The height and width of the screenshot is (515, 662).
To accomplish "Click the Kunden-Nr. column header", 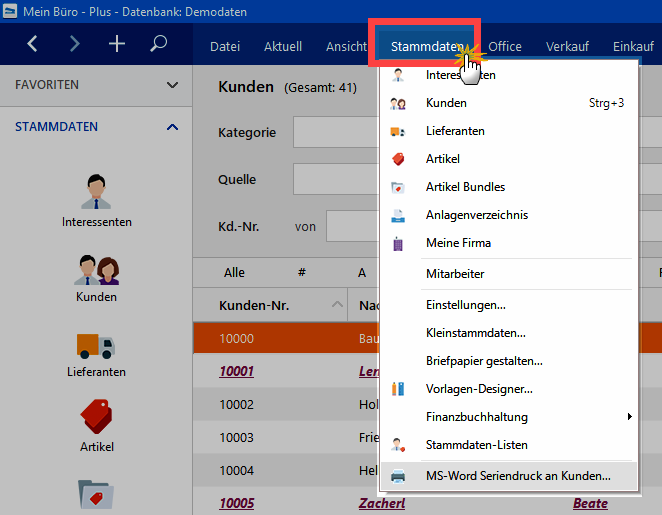I will pyautogui.click(x=270, y=305).
